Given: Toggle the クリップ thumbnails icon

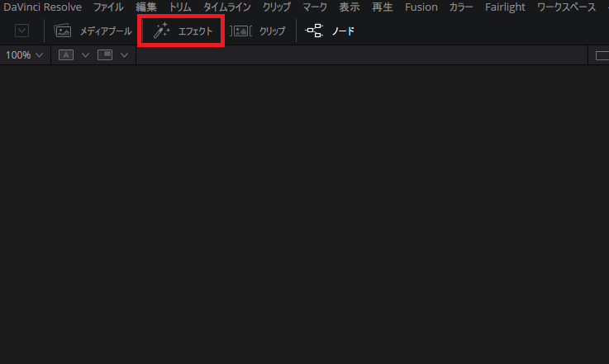Looking at the screenshot, I should pos(240,31).
